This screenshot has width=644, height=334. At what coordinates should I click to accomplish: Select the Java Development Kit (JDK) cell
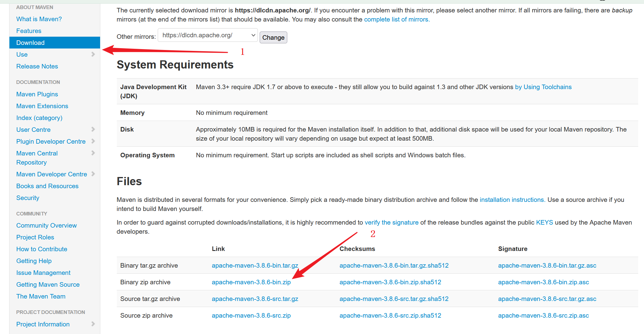click(x=153, y=92)
